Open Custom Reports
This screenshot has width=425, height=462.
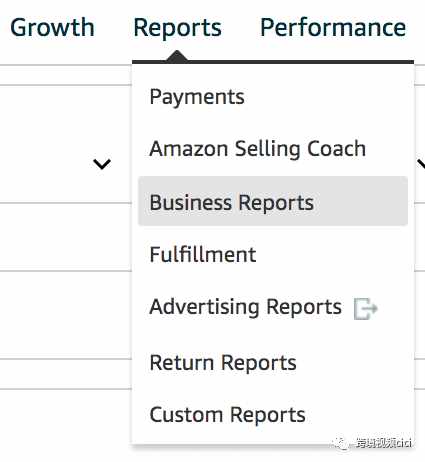(228, 415)
